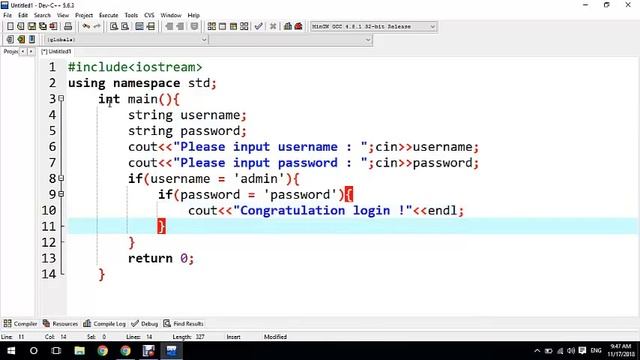Open the Tools menu
640x360 pixels.
(131, 15)
